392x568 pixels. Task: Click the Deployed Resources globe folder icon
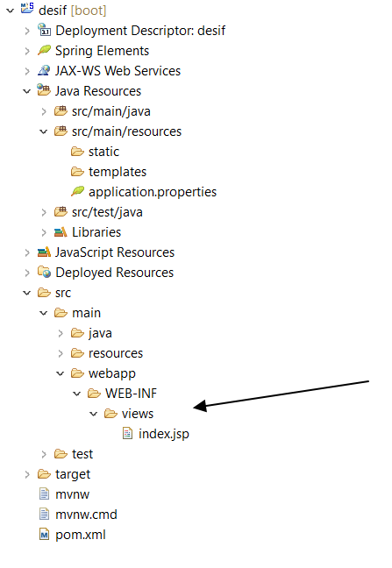[x=44, y=272]
